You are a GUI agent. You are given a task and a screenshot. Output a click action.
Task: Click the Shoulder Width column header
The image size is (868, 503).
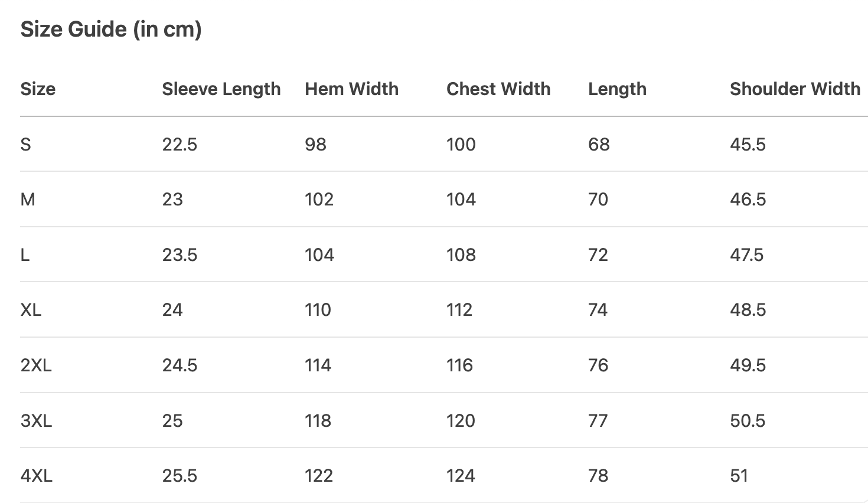[x=795, y=89]
